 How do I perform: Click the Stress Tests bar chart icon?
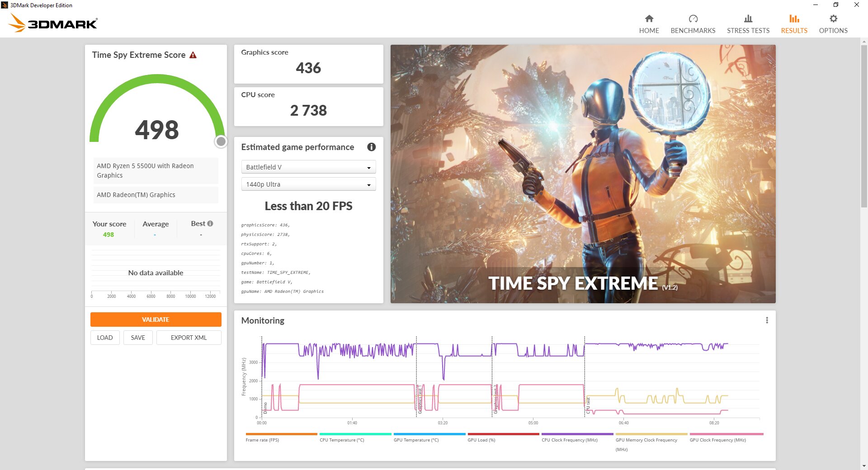[748, 19]
